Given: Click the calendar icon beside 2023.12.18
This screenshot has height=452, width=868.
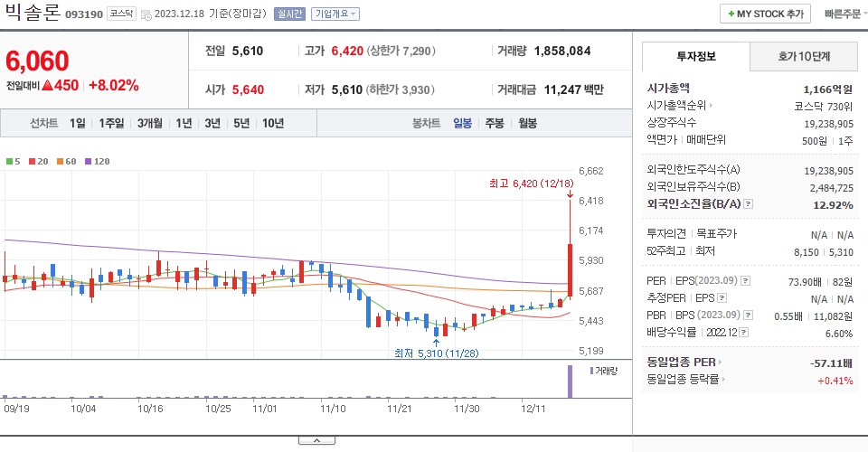Looking at the screenshot, I should click(x=146, y=15).
